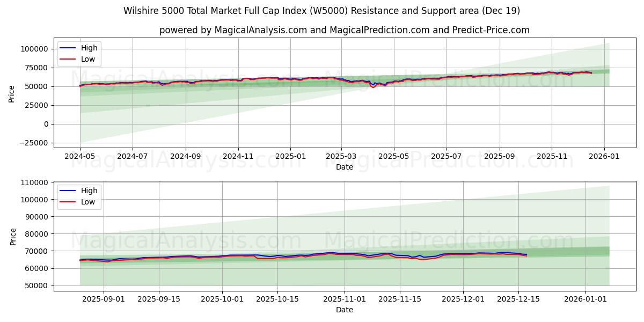Click the Date axis label on top chart
Viewport: 644px width, 322px height.
345,167
